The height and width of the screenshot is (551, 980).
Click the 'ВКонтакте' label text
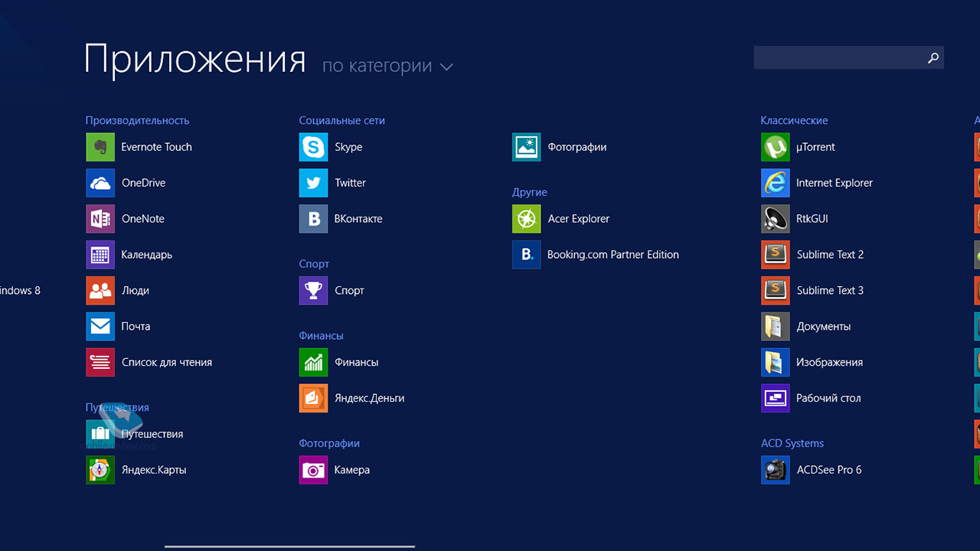tap(358, 219)
